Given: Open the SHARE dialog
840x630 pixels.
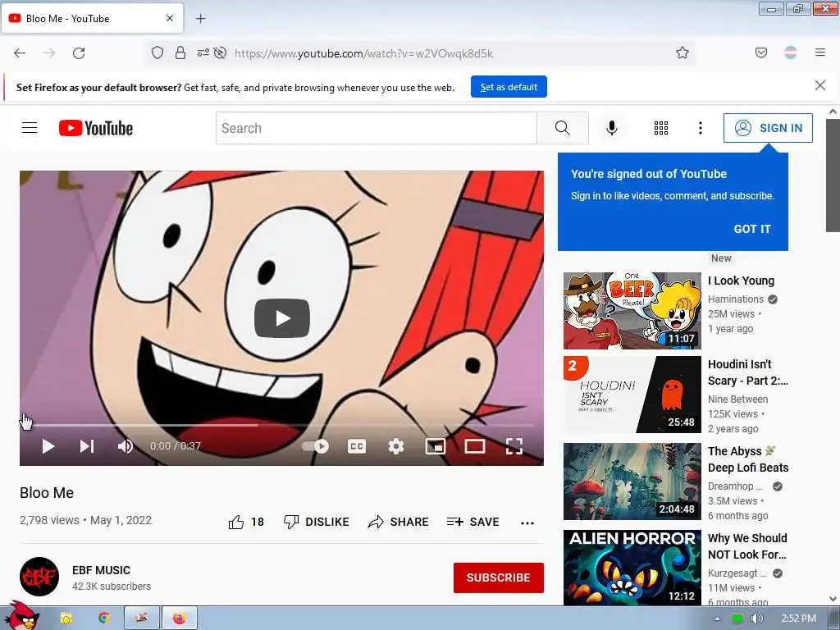Looking at the screenshot, I should pos(398,522).
